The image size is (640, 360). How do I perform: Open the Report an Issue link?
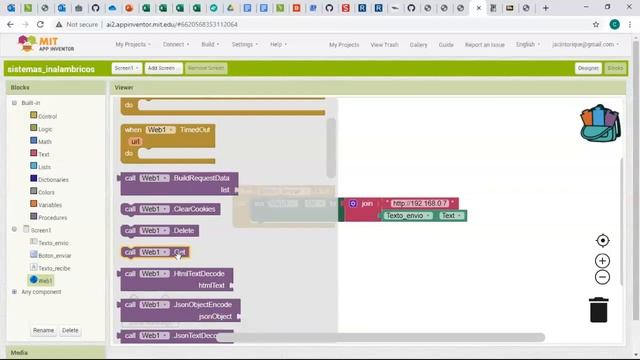click(x=484, y=44)
